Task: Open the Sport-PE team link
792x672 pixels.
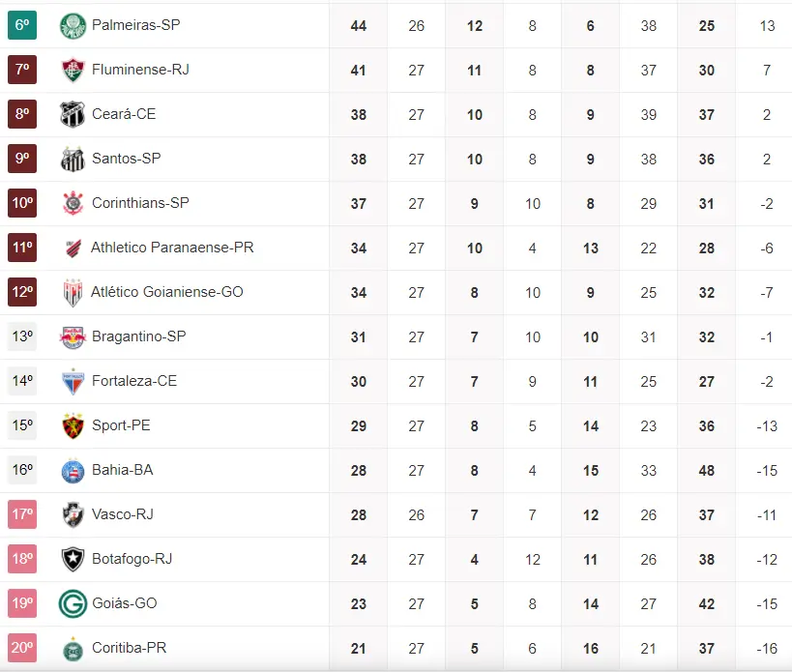Action: [x=121, y=425]
